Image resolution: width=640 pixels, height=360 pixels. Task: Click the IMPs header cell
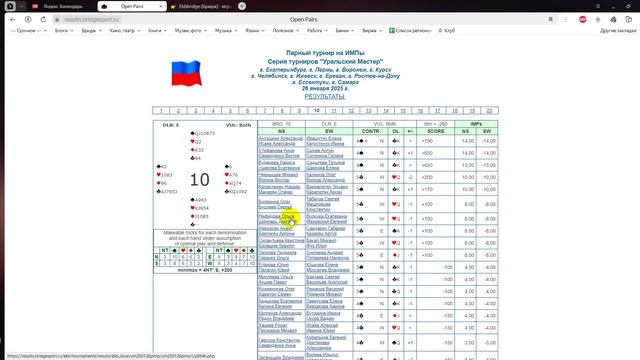(x=476, y=124)
